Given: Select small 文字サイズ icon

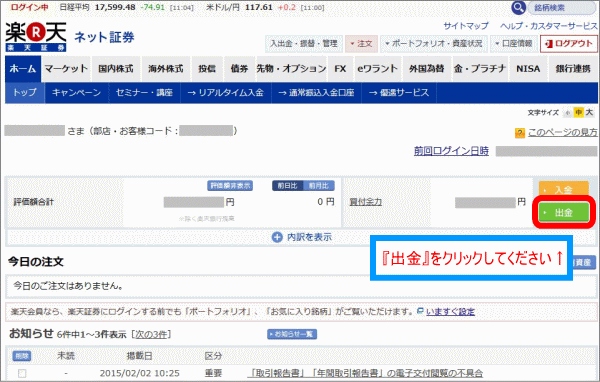Looking at the screenshot, I should (x=568, y=113).
